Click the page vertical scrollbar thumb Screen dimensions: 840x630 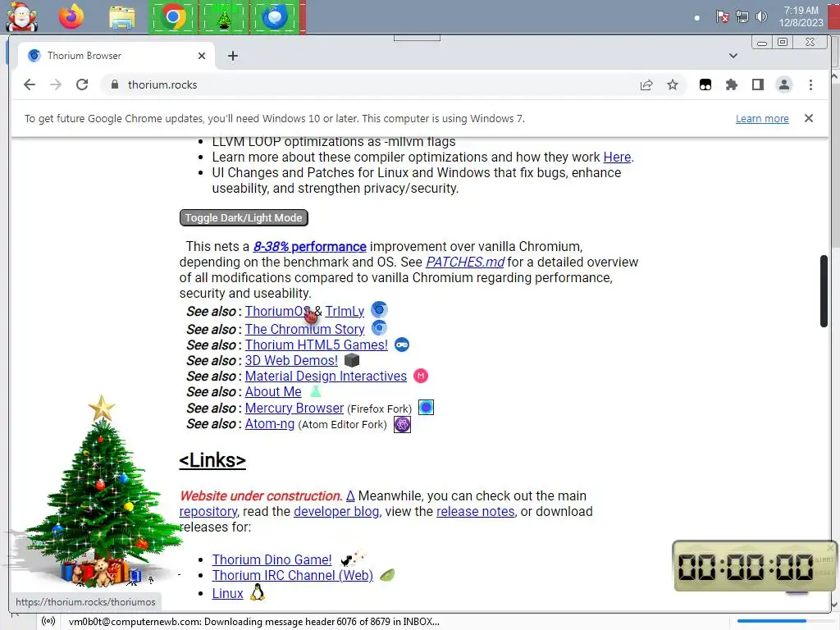[x=824, y=291]
